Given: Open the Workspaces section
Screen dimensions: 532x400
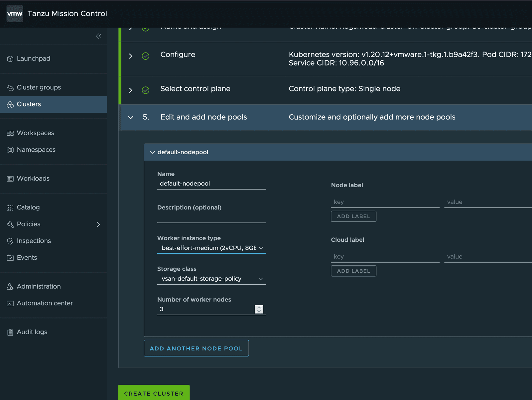Looking at the screenshot, I should click(x=35, y=133).
